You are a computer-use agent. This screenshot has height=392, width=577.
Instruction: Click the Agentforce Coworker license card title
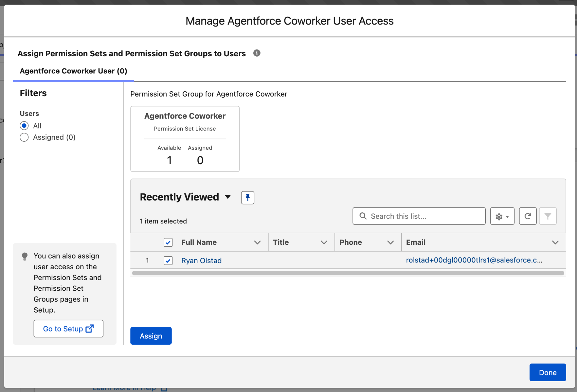pyautogui.click(x=185, y=116)
